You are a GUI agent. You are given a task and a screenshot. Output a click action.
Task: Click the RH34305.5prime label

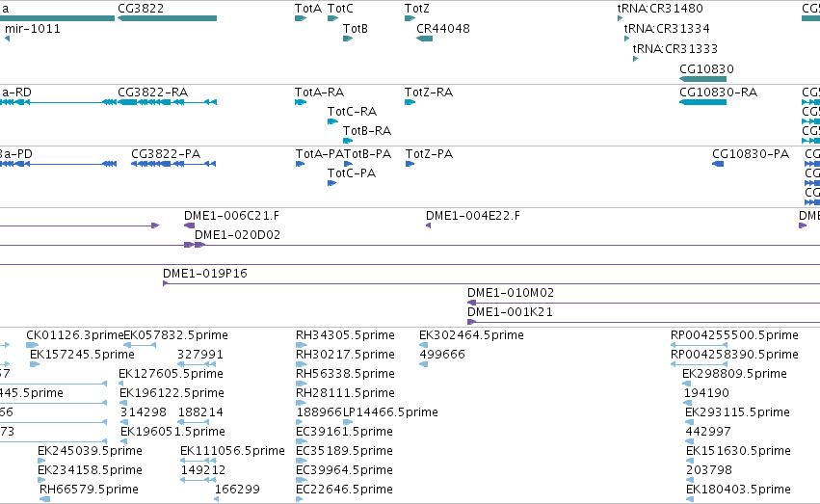[346, 335]
